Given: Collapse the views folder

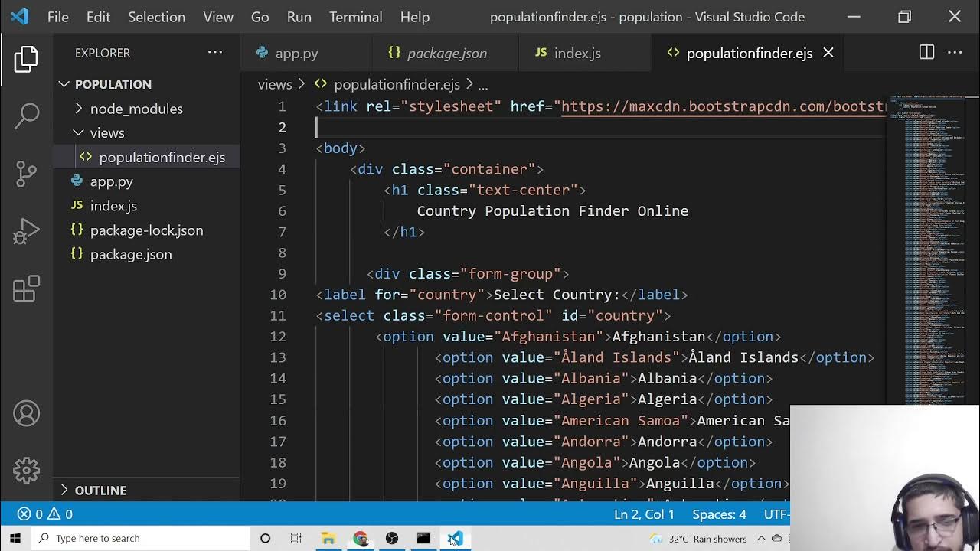Looking at the screenshot, I should coord(106,133).
